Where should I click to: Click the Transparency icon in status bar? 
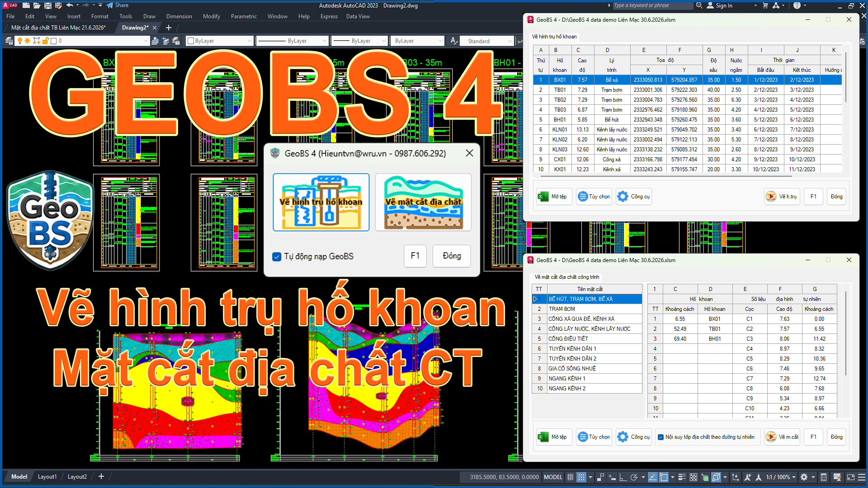point(693,477)
